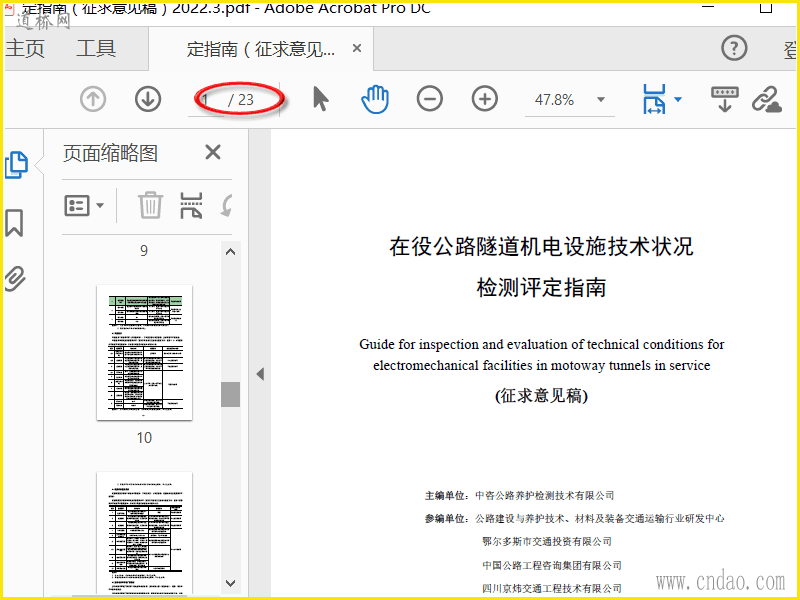Click the thumbnail scrollbar down arrow
The image size is (800, 600).
231,583
